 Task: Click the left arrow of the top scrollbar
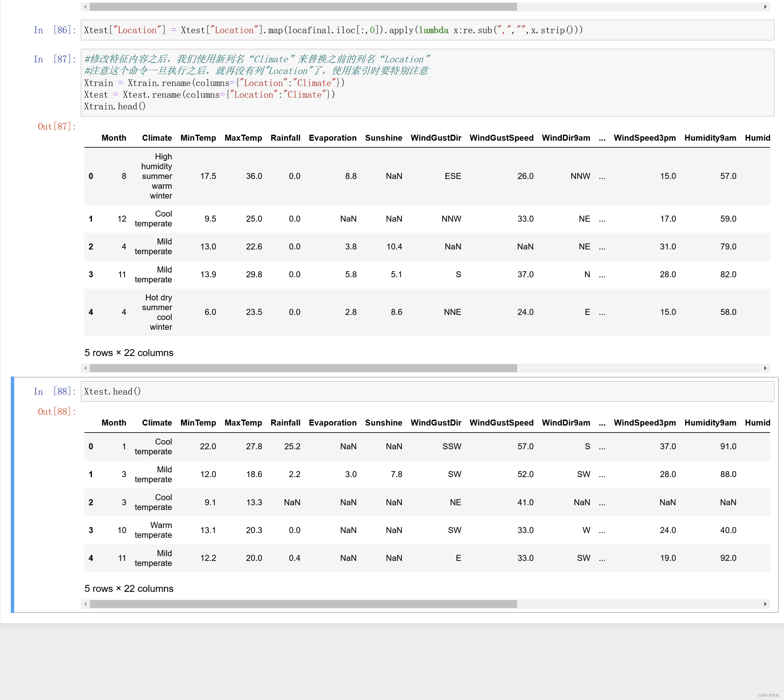coord(85,7)
